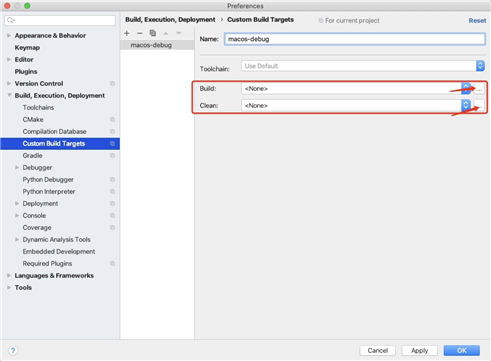Click the Apply button
491x361 pixels.
[x=419, y=350]
